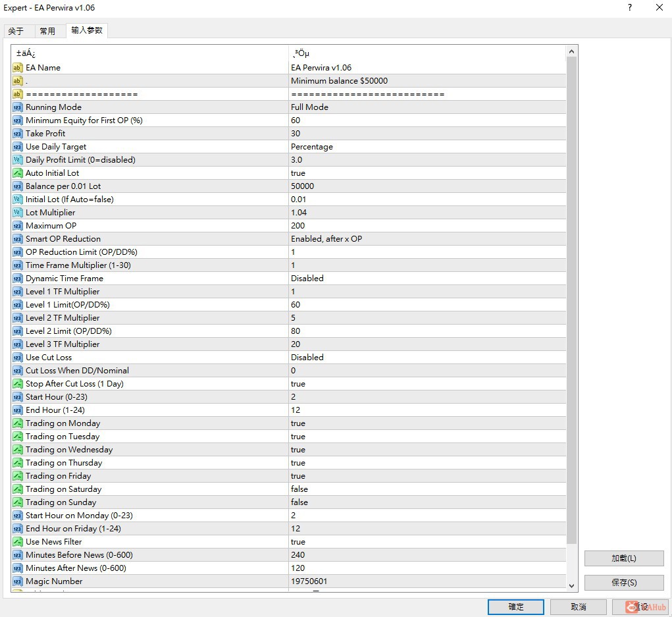Click the Cut Loss When DD/Nominal label
This screenshot has height=617, width=672.
point(77,371)
